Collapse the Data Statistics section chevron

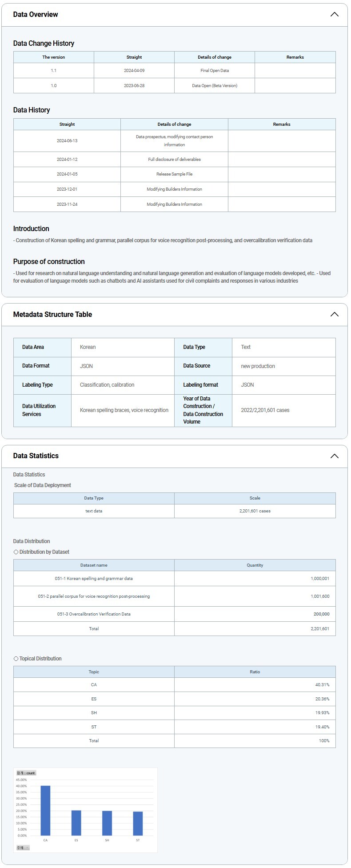pyautogui.click(x=334, y=456)
